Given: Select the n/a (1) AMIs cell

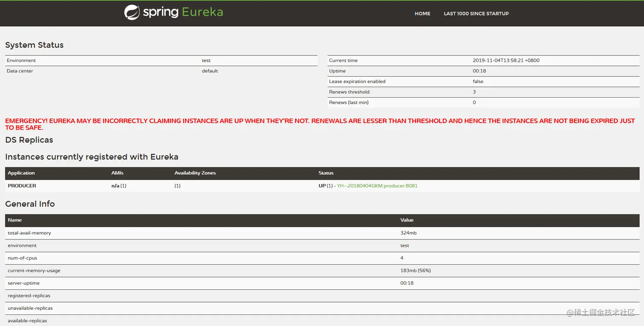Looking at the screenshot, I should click(119, 186).
